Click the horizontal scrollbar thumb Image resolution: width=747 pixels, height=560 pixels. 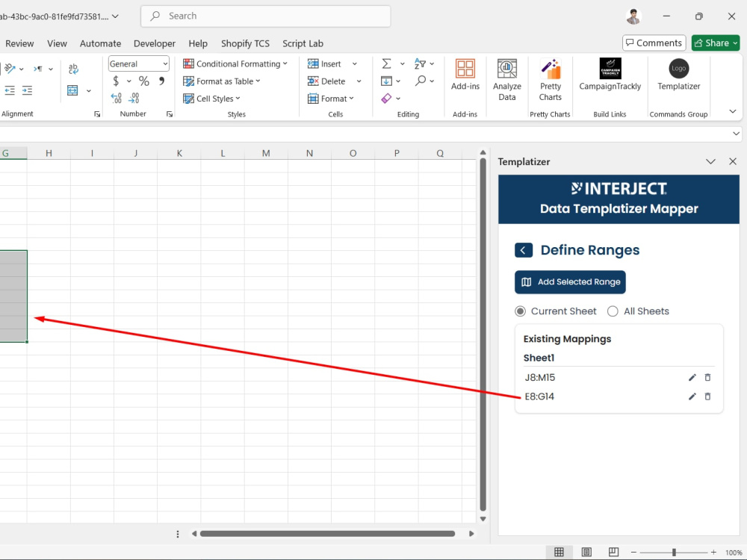[327, 534]
